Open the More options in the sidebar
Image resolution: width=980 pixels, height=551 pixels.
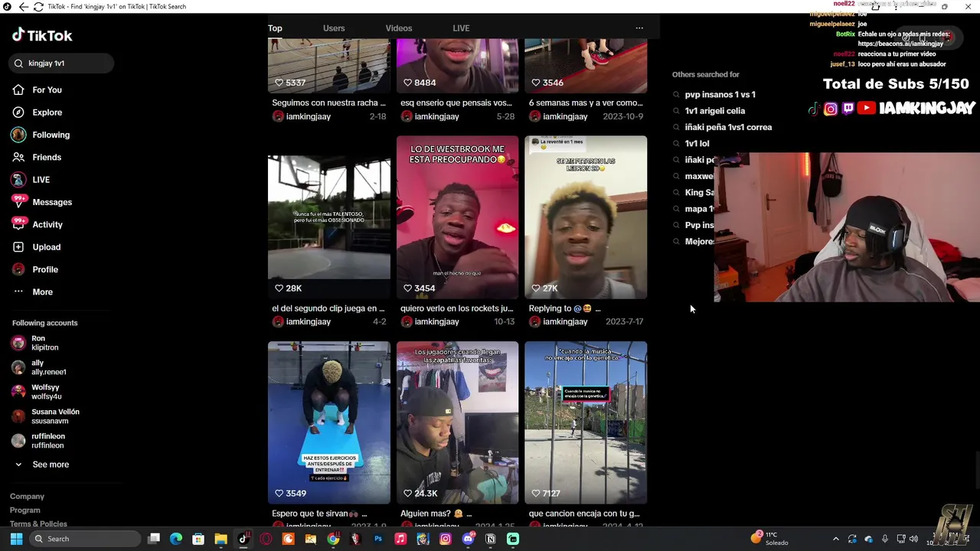(x=33, y=292)
